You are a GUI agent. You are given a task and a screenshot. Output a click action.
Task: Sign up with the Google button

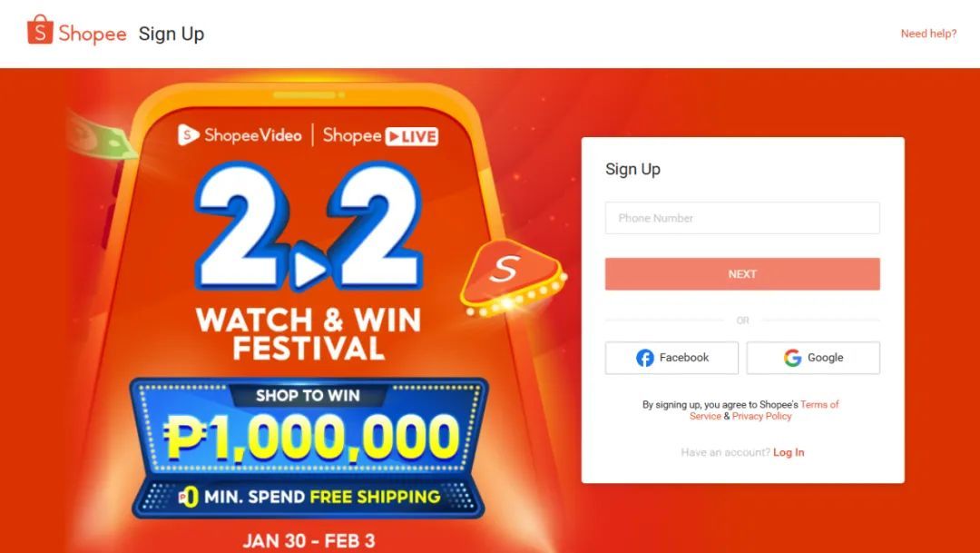click(813, 358)
